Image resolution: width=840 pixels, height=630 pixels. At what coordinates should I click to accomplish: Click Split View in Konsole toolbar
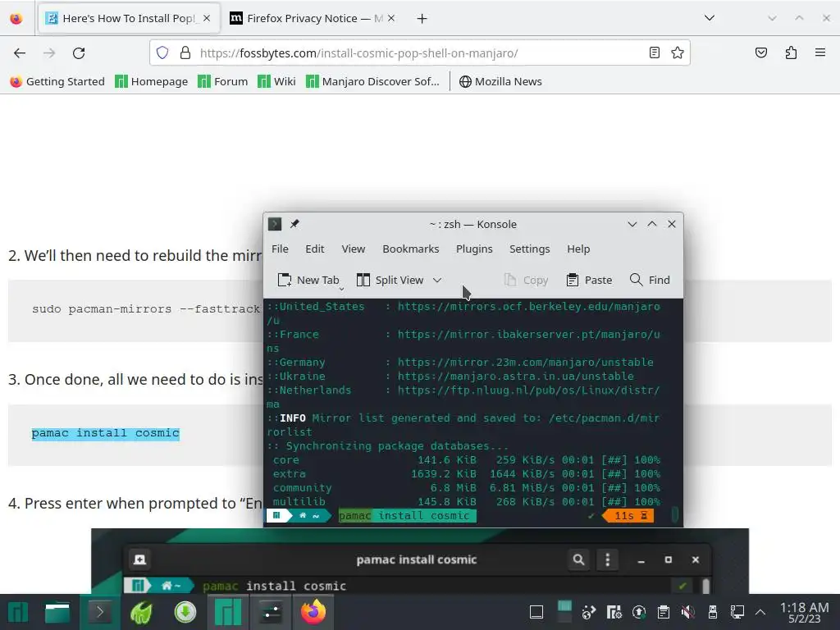click(x=390, y=281)
